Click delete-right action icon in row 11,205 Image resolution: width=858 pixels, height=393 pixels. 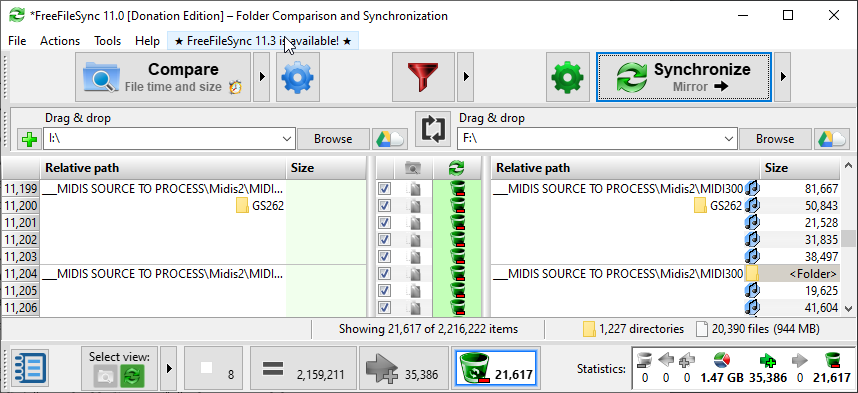(457, 291)
